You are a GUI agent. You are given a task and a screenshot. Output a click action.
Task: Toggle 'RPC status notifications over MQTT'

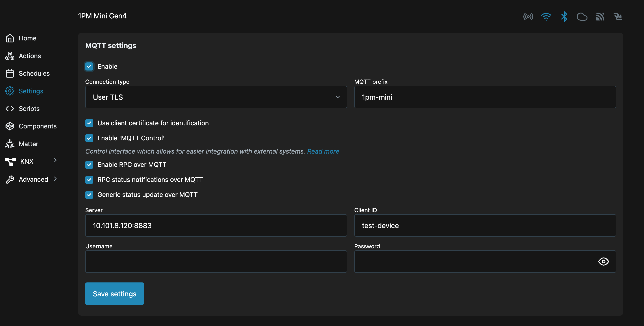click(x=89, y=180)
